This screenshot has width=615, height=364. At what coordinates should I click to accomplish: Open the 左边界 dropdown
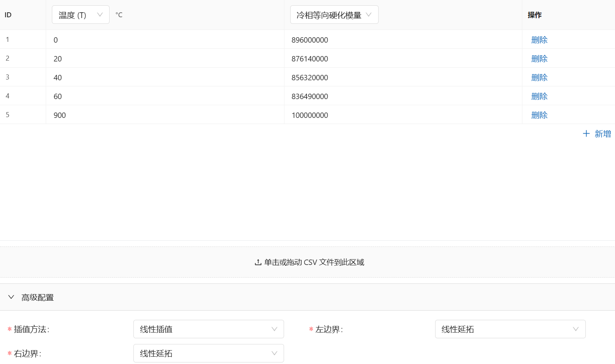pyautogui.click(x=510, y=329)
